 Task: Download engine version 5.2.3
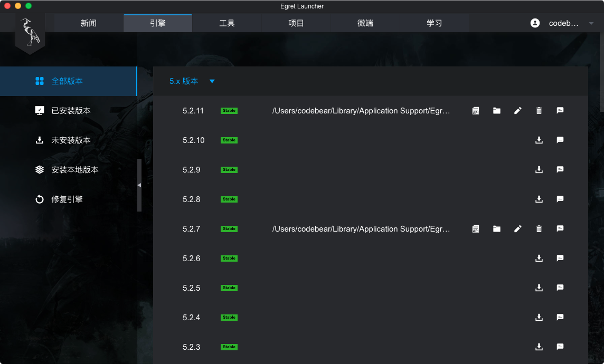coord(539,347)
